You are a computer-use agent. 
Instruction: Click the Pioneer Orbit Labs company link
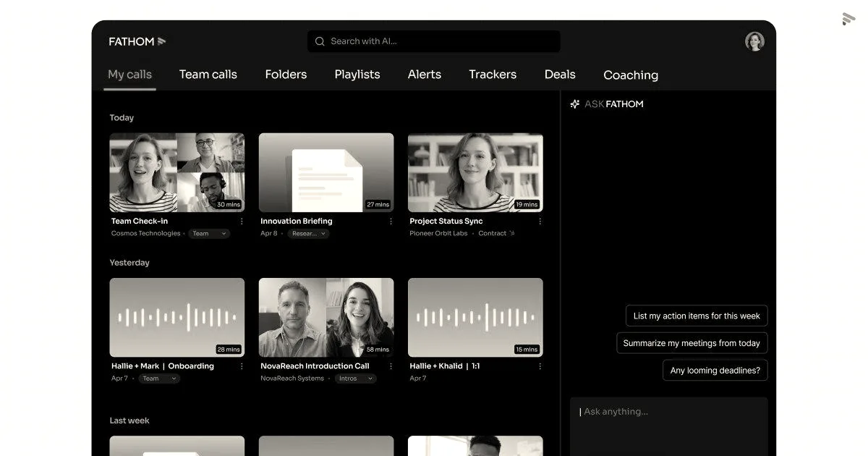point(438,234)
